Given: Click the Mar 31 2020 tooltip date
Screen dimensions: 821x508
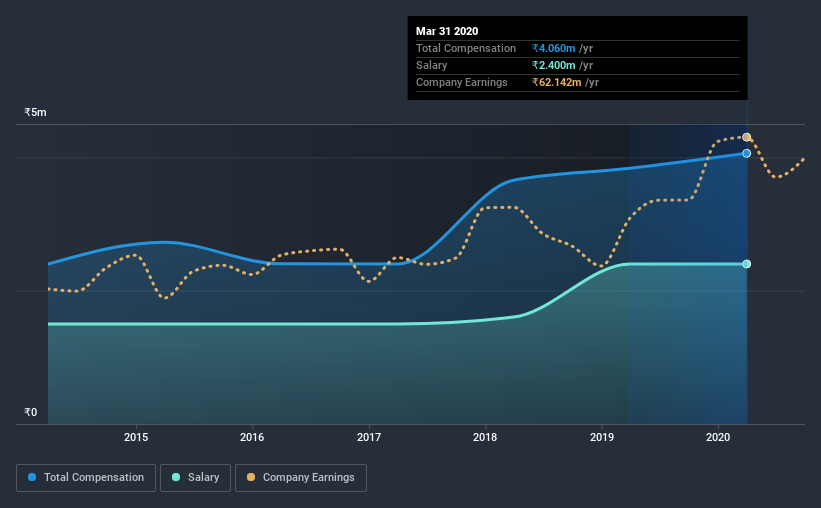Looking at the screenshot, I should [447, 31].
